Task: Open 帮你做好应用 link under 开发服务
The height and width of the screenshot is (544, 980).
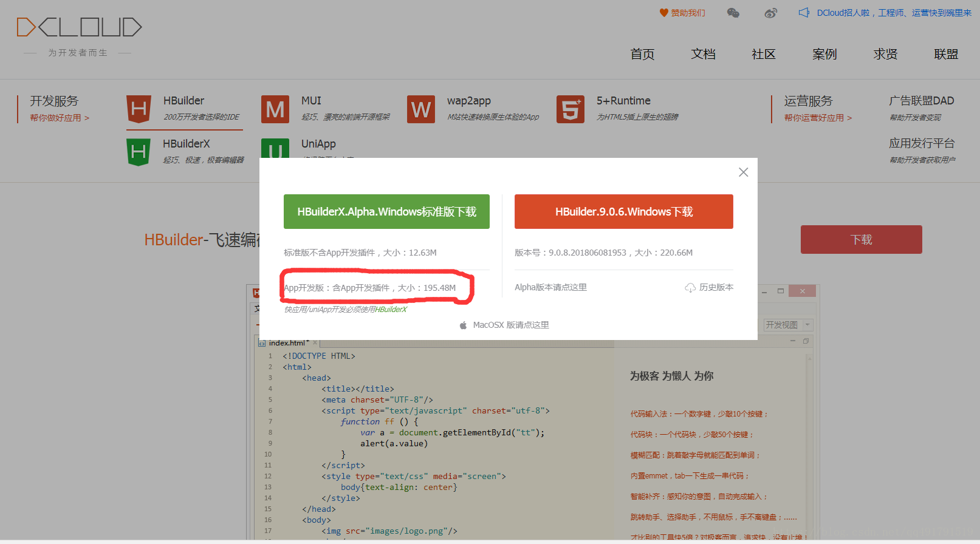Action: 60,118
